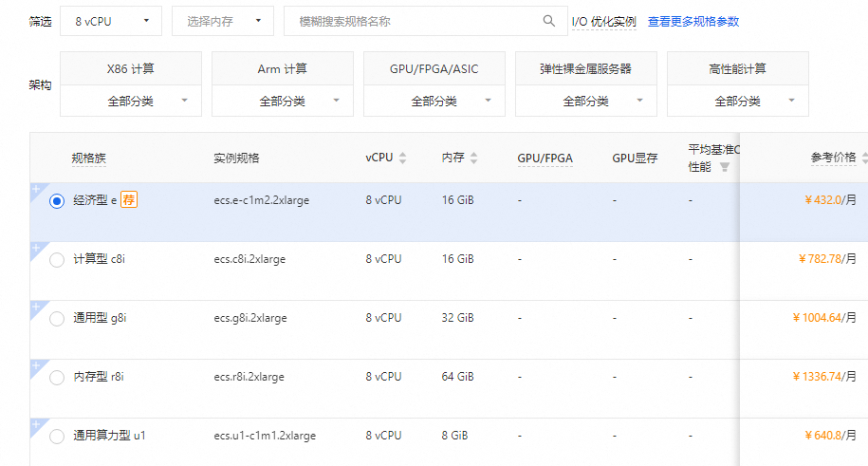This screenshot has height=466, width=868.
Task: Click the search magnifier icon
Action: [548, 21]
